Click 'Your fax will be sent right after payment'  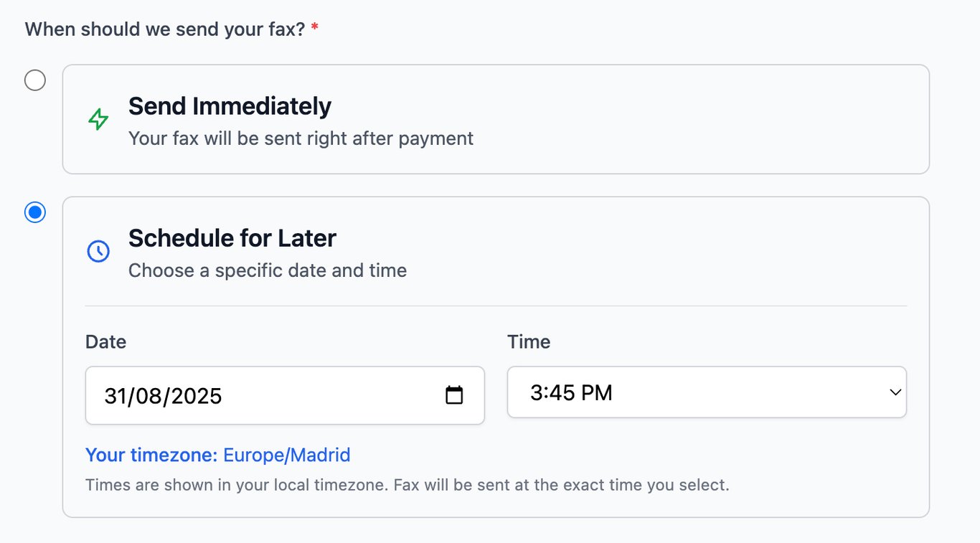[x=301, y=138]
